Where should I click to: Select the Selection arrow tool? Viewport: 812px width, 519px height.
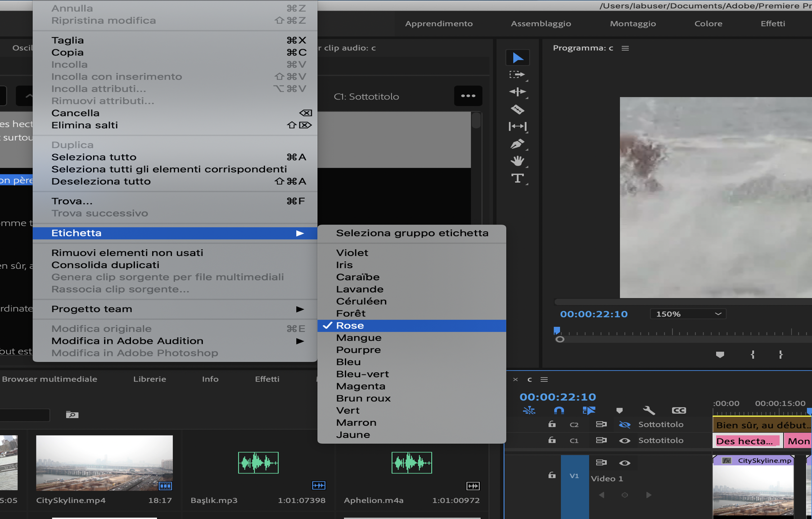pos(518,58)
